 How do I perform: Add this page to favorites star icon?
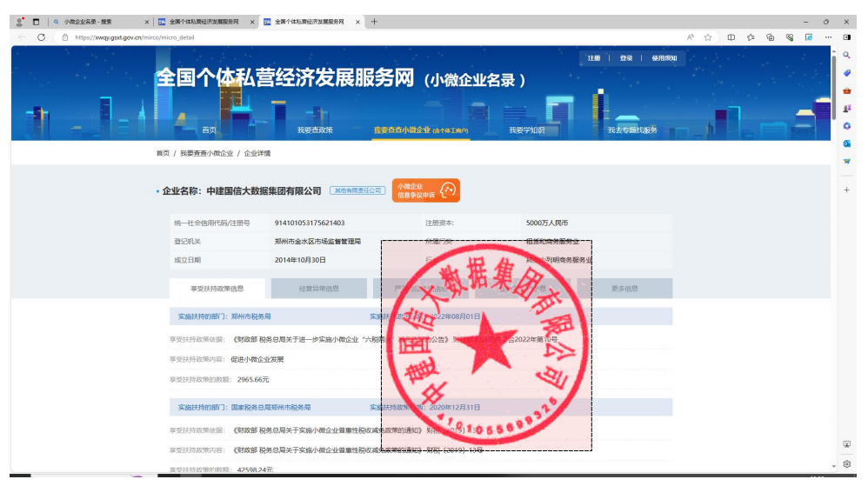coord(708,37)
